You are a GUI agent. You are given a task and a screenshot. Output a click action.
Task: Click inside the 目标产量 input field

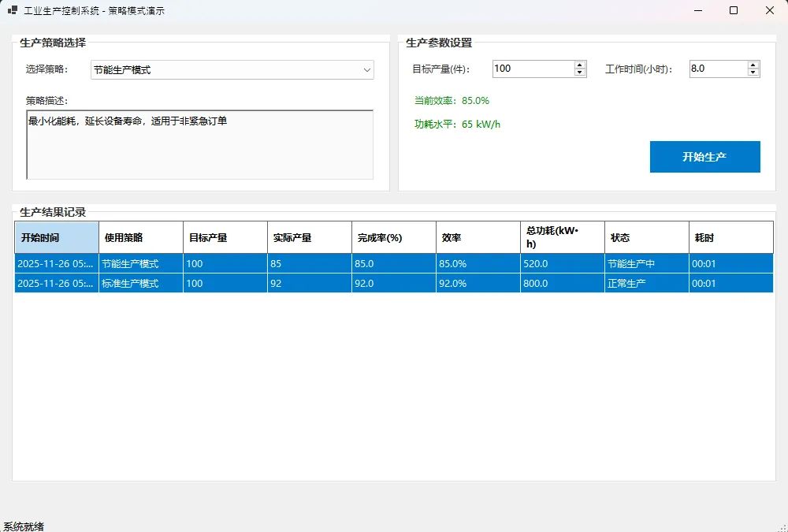coord(533,69)
